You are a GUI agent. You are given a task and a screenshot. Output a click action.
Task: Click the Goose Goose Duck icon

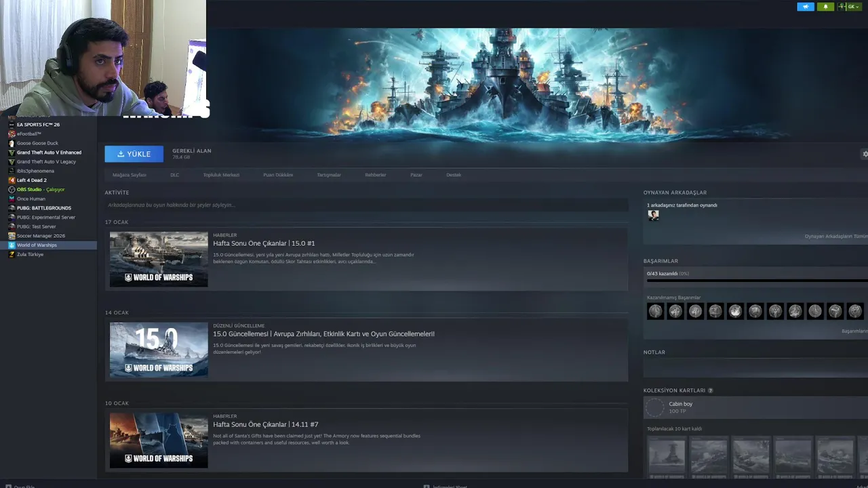[12, 143]
